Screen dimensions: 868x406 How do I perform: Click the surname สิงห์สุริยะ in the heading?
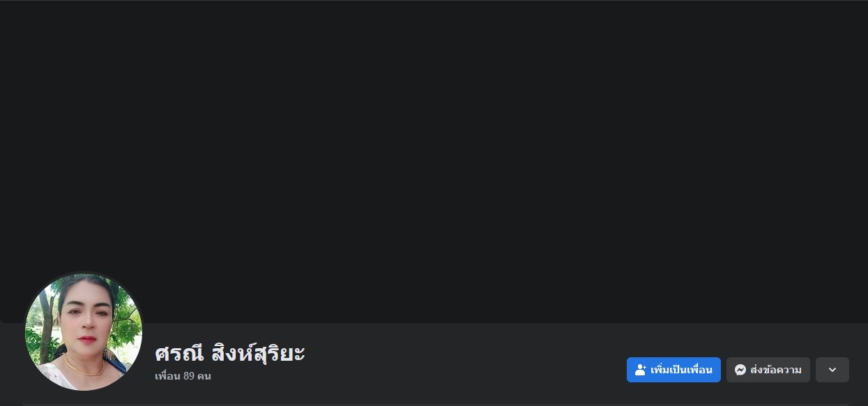point(258,353)
